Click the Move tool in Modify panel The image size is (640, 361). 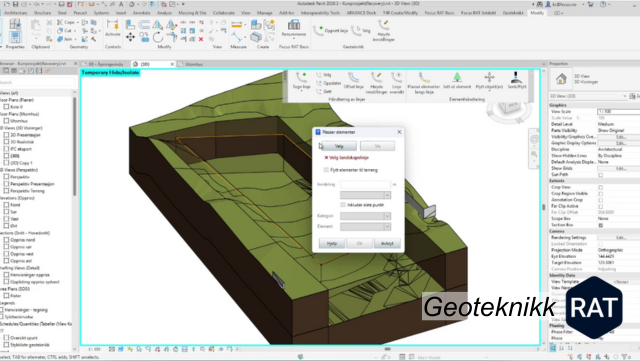(x=130, y=38)
